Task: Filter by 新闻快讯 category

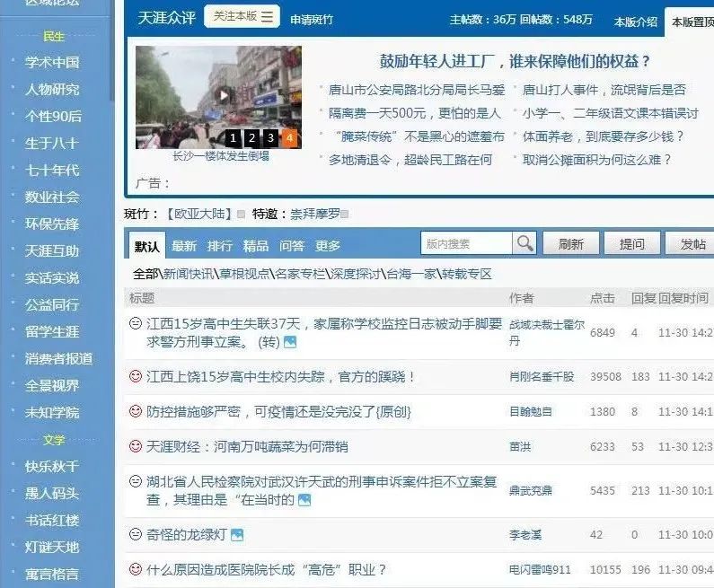Action: [188, 274]
